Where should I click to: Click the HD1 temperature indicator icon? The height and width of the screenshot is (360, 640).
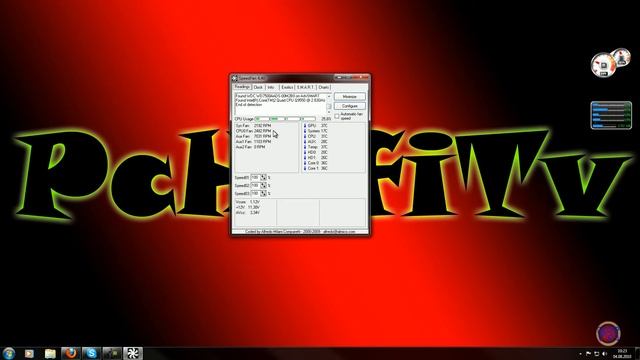click(305, 158)
